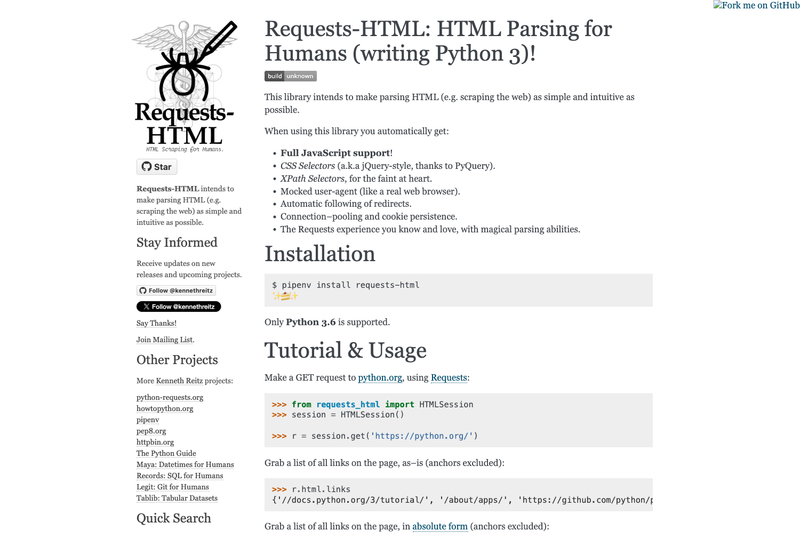Open Legit: Git for Humans link
Image resolution: width=800 pixels, height=533 pixels.
pyautogui.click(x=172, y=487)
